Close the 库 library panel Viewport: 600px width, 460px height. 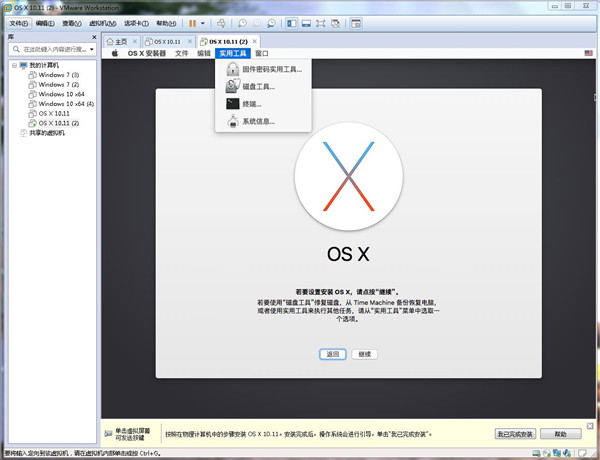[94, 37]
